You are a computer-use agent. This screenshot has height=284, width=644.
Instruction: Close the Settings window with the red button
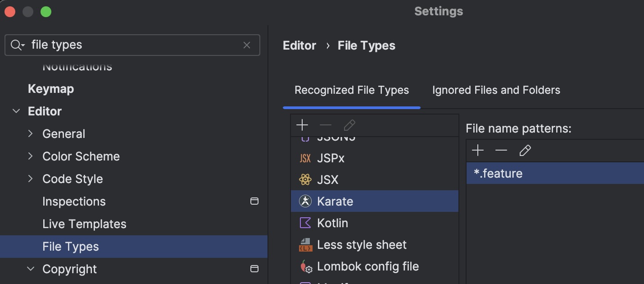[9, 12]
